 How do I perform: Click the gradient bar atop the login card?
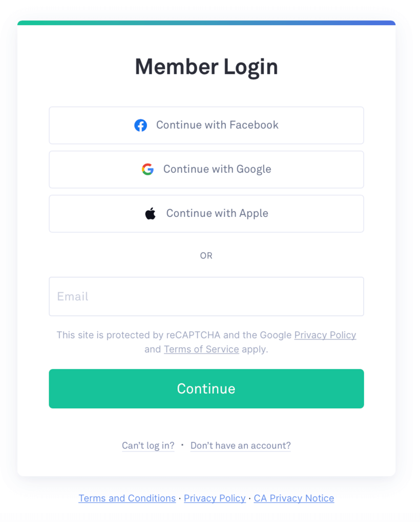(x=206, y=23)
